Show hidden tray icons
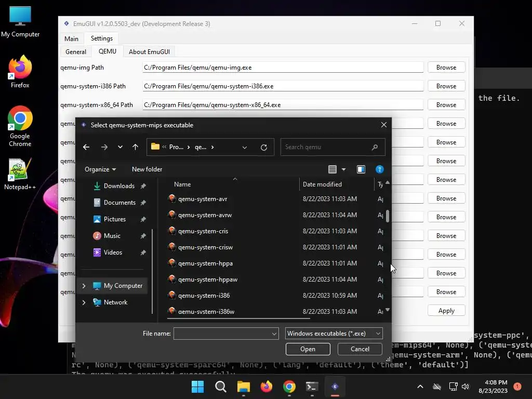 (420, 387)
